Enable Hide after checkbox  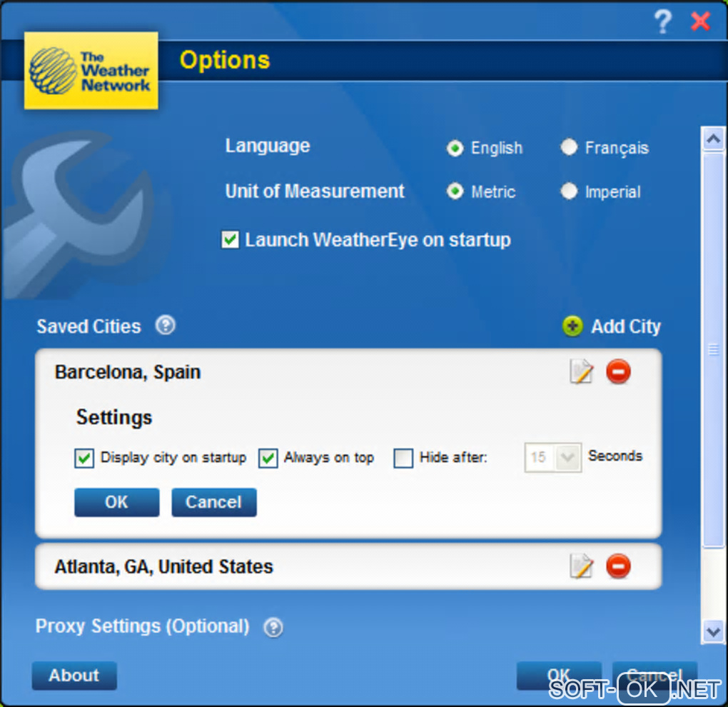point(403,458)
